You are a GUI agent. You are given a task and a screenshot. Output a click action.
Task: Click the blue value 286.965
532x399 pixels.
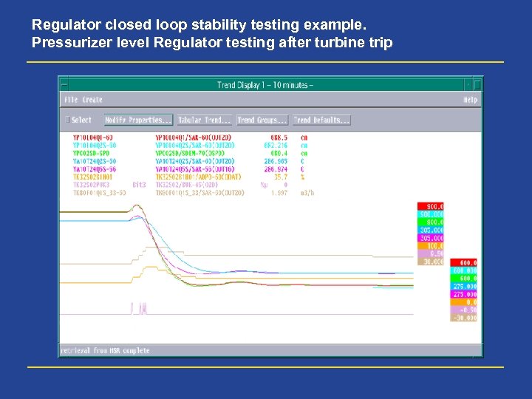tap(276, 161)
